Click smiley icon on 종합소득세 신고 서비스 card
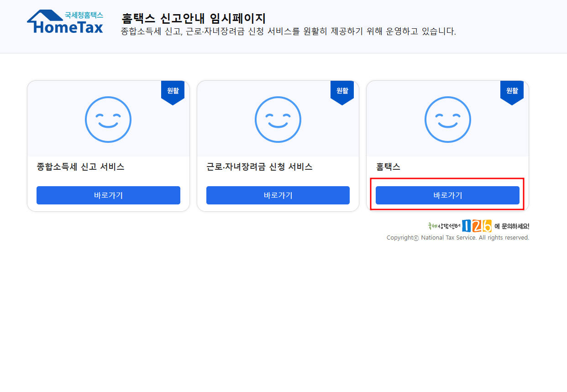This screenshot has width=567, height=392. click(108, 119)
